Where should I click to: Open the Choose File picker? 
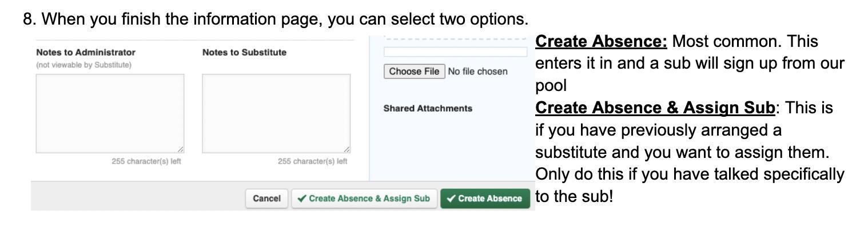click(x=415, y=72)
